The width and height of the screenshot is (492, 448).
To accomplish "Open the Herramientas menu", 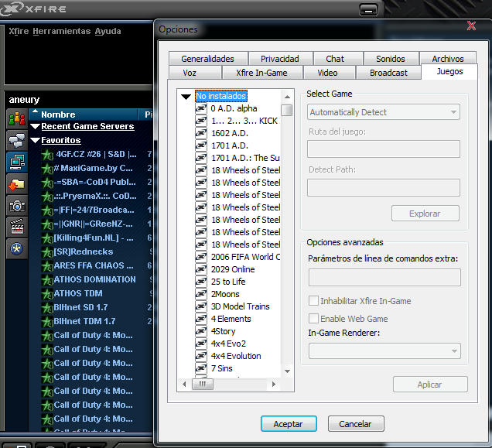I will tap(62, 31).
